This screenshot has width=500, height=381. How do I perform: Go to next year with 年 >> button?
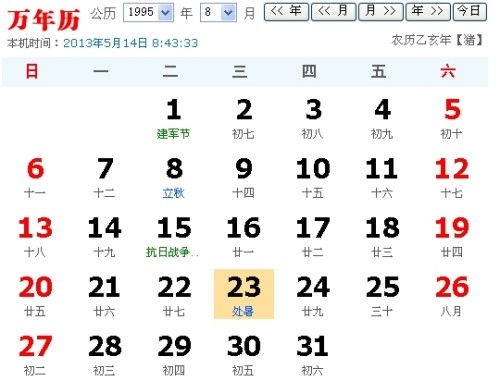[428, 12]
